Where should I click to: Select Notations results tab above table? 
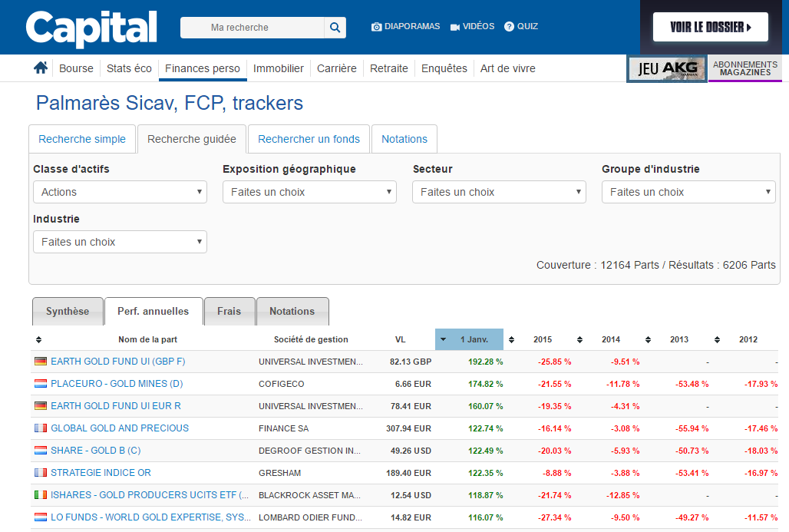tap(292, 311)
